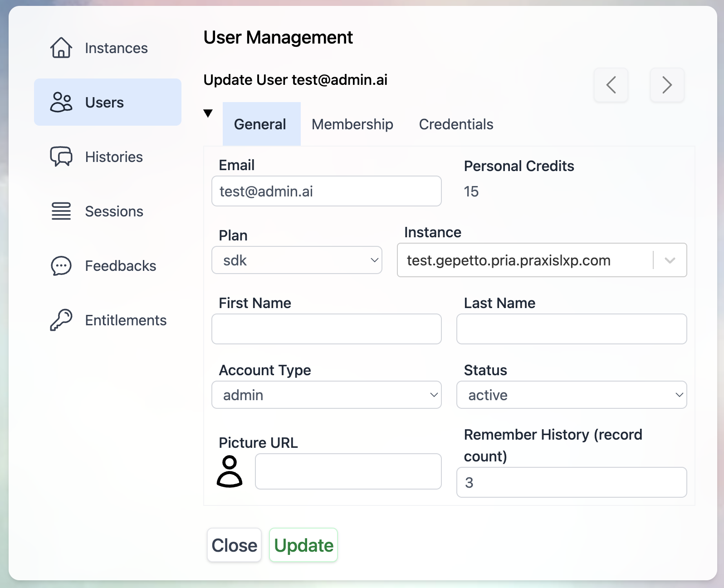Screen dimensions: 724x588
Task: Click the Users people icon
Action: pyautogui.click(x=61, y=102)
